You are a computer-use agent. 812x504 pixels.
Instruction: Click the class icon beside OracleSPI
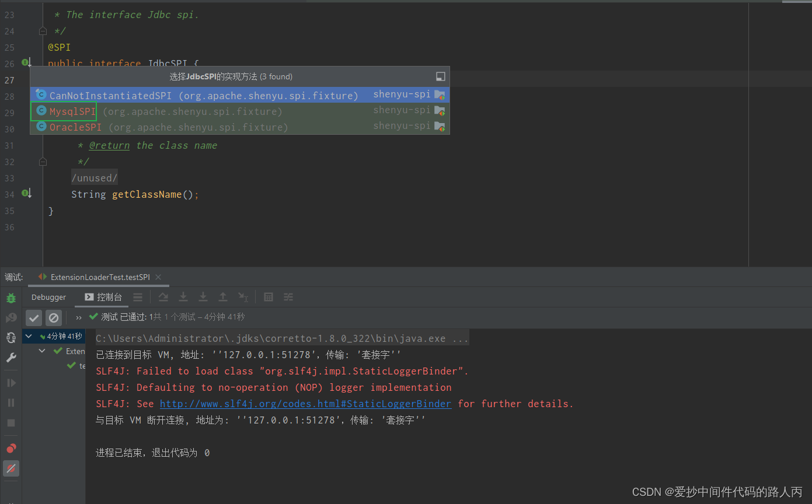[41, 126]
